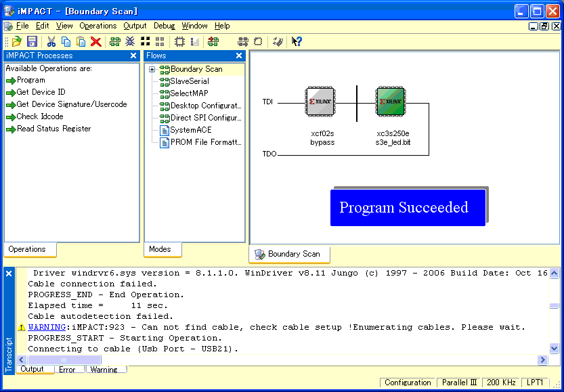Switch to the Modes tab
This screenshot has width=564, height=392.
(162, 250)
